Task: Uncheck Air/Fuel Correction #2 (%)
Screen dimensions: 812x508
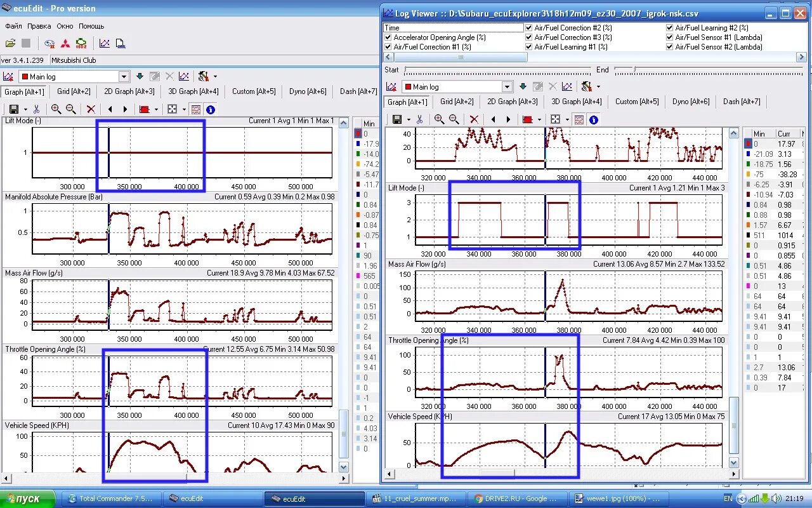Action: click(x=529, y=28)
